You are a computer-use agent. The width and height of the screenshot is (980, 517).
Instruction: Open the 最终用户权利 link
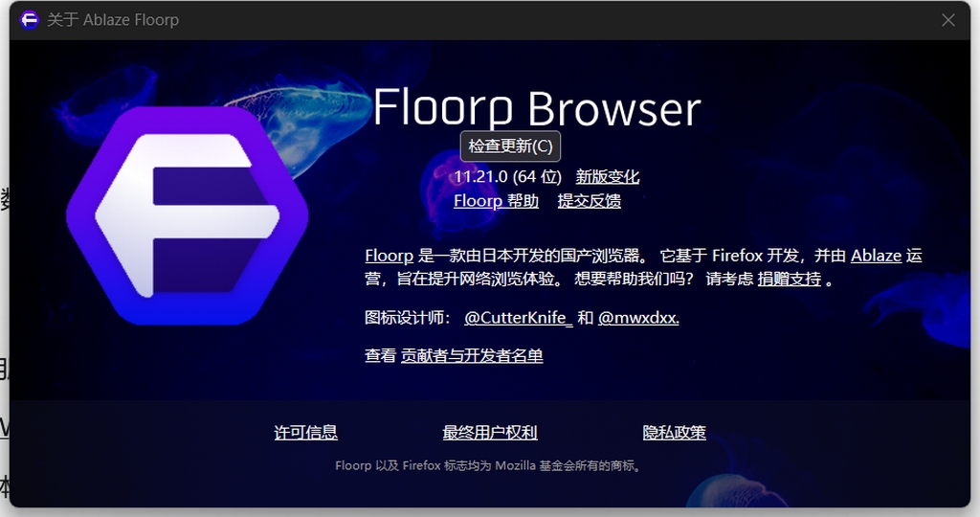490,433
